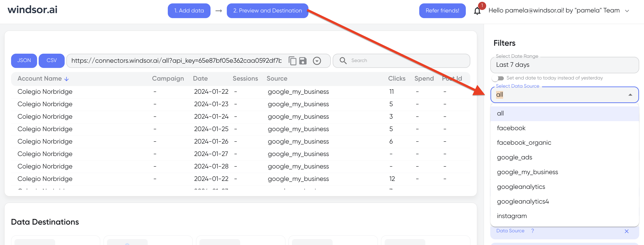Select google_ads data source
The height and width of the screenshot is (245, 644).
click(x=564, y=158)
